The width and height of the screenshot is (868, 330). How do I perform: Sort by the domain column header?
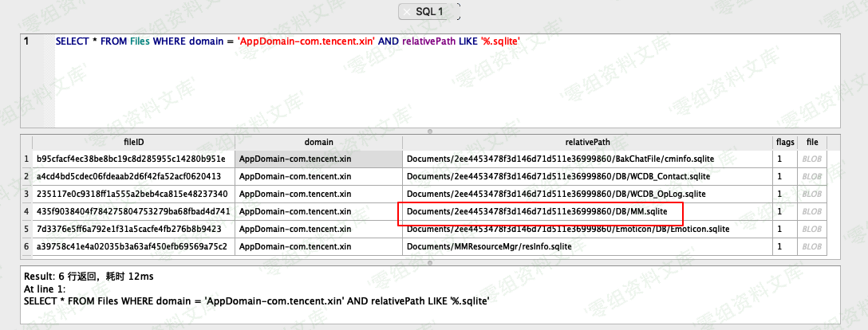318,141
